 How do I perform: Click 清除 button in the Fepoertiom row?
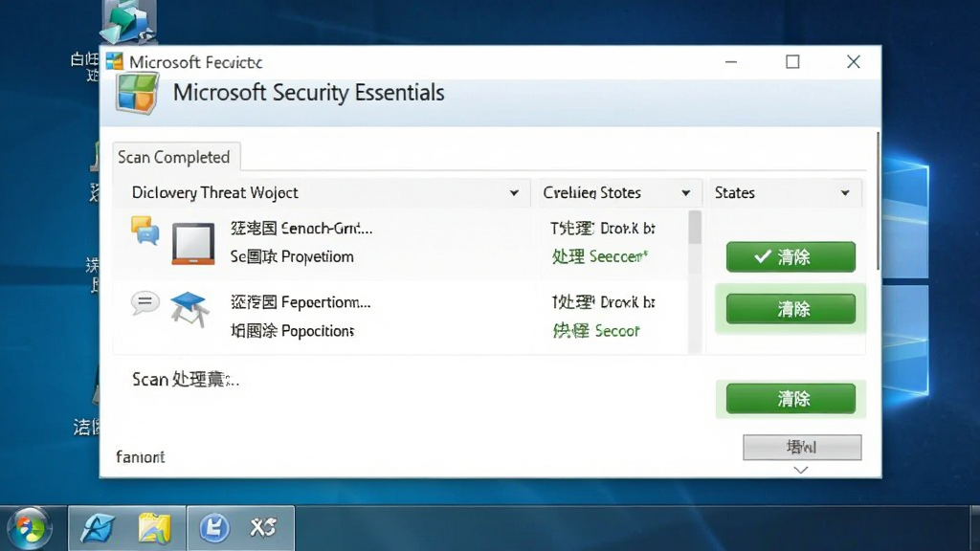[x=791, y=309]
